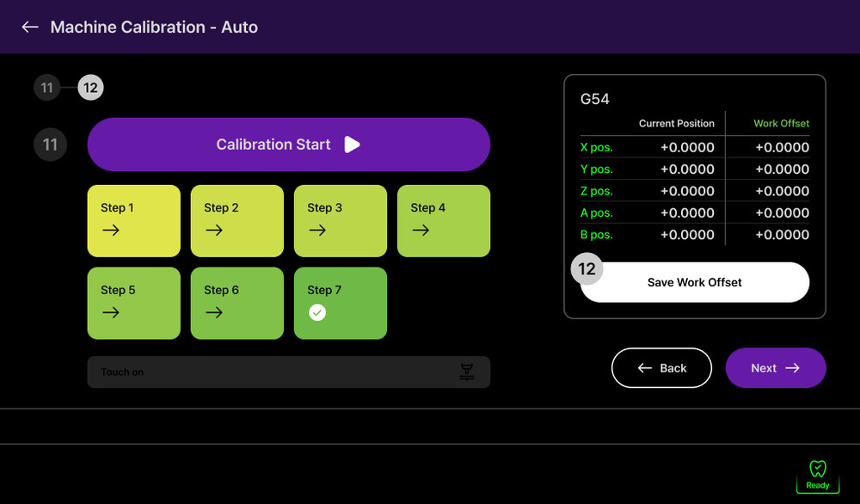Open the Step 1 tile

(134, 221)
